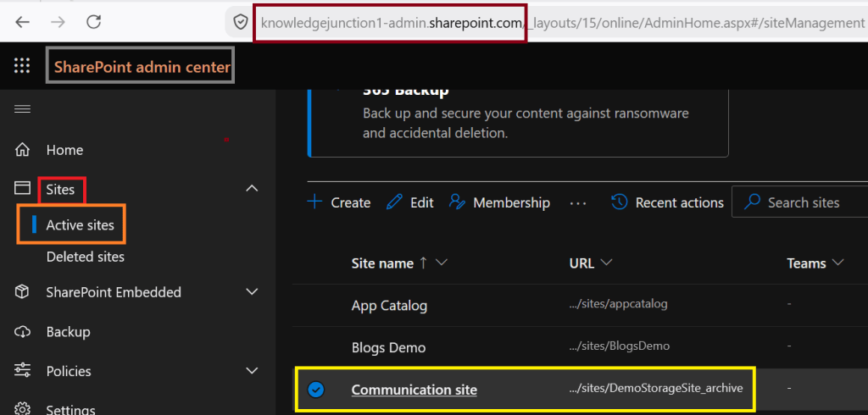Open the Site name column chevron
Viewport: 868px width, 415px height.
pos(441,263)
